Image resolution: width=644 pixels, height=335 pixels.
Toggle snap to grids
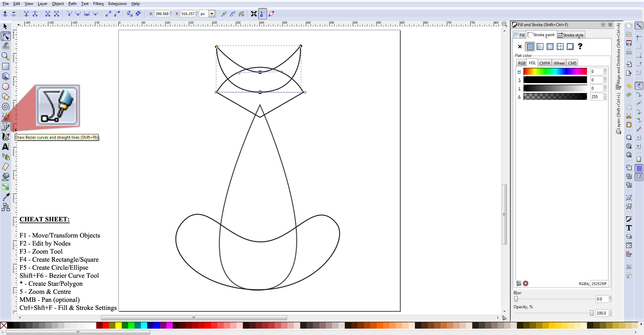[x=639, y=168]
